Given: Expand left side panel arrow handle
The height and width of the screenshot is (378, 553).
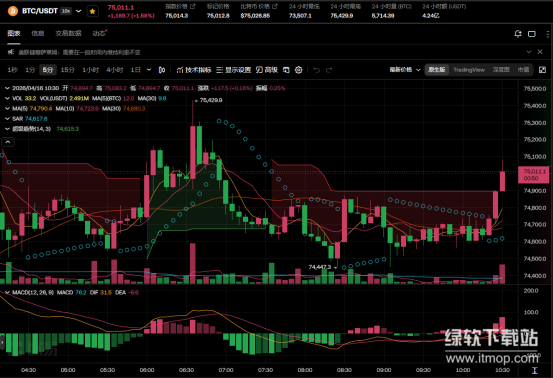Looking at the screenshot, I should [2, 342].
